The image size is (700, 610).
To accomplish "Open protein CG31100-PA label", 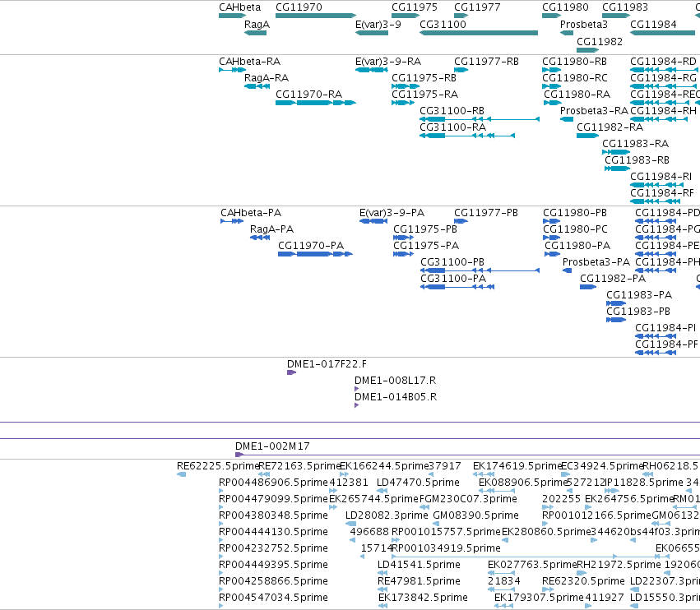I will click(453, 280).
